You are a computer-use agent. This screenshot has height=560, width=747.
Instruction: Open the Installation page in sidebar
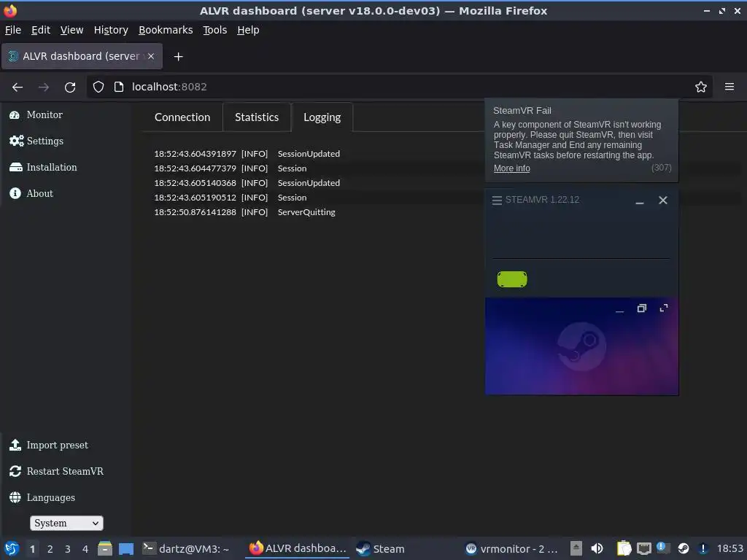click(x=43, y=167)
